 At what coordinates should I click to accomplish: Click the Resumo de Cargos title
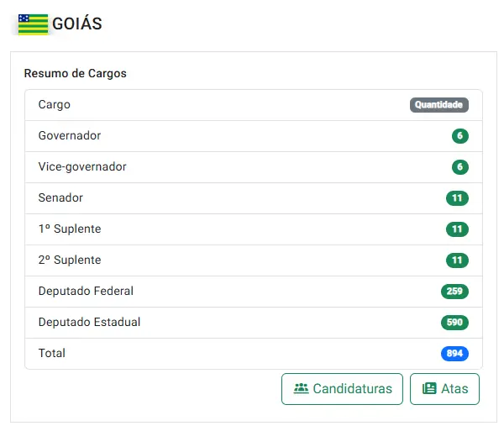click(76, 74)
